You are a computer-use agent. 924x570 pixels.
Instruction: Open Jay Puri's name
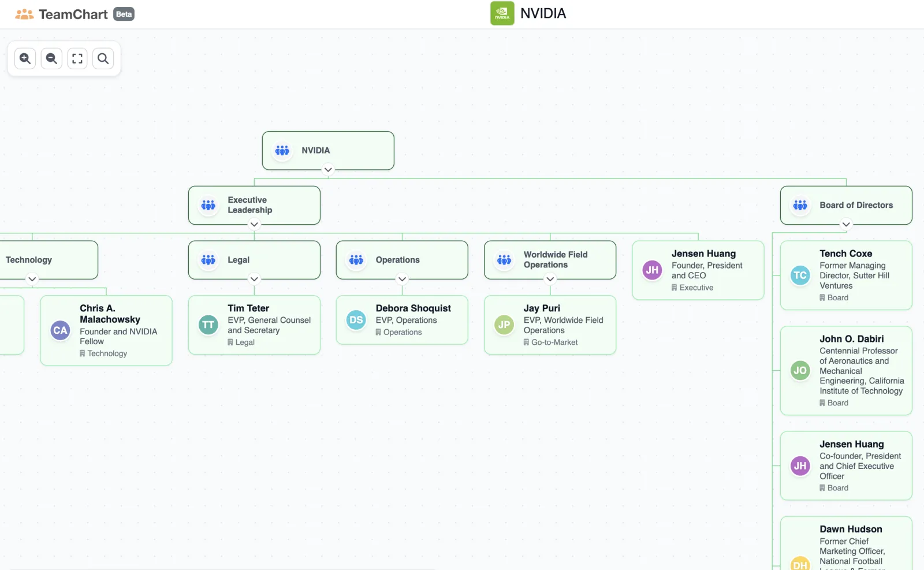[542, 308]
